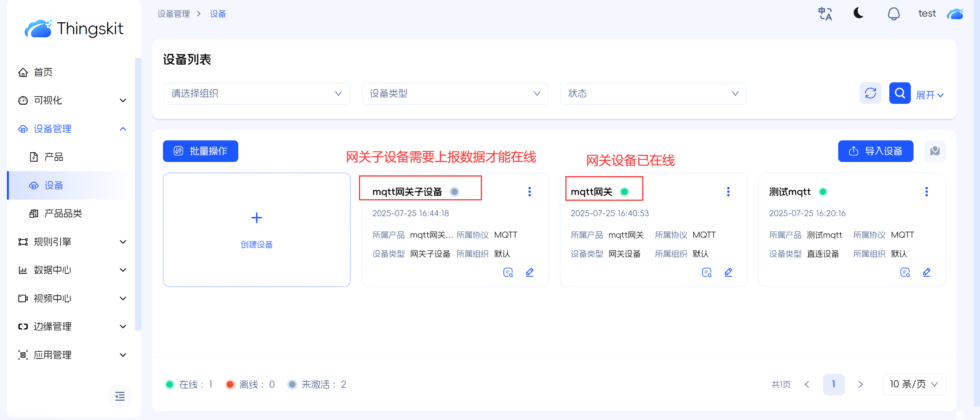
Task: Click the blue search button
Action: coord(900,93)
